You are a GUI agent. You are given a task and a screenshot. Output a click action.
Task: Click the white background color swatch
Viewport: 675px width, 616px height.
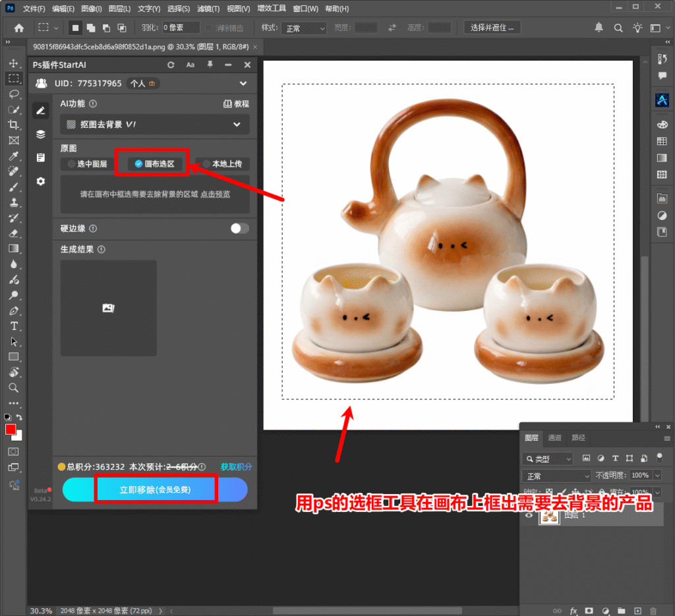[x=18, y=436]
